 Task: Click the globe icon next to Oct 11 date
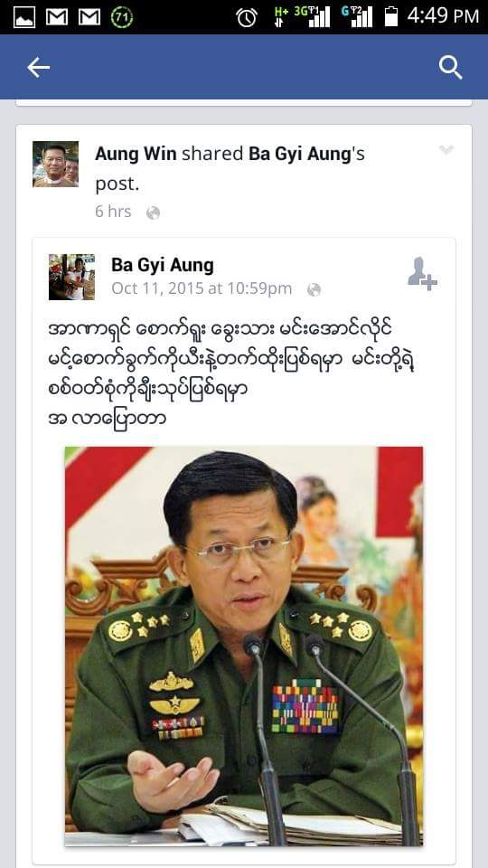(314, 289)
